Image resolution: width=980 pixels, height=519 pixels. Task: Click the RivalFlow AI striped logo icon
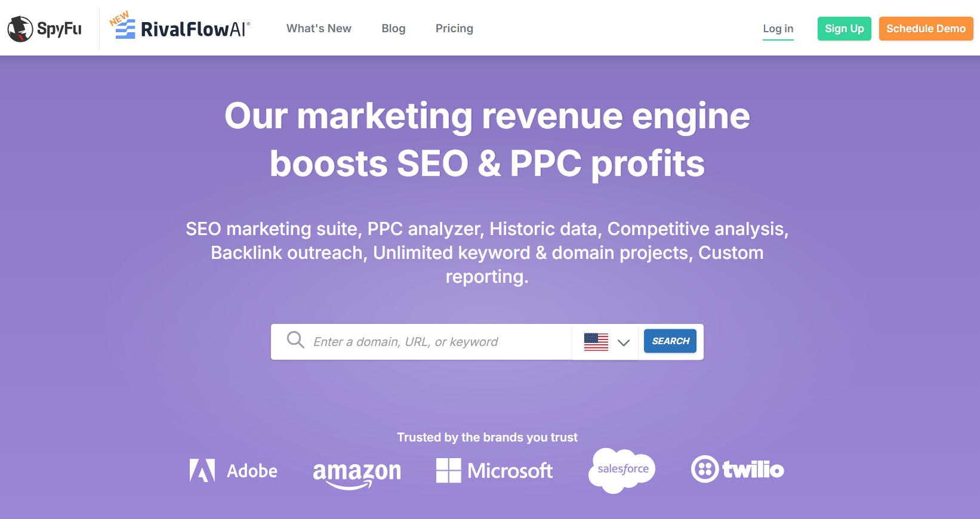pyautogui.click(x=125, y=29)
